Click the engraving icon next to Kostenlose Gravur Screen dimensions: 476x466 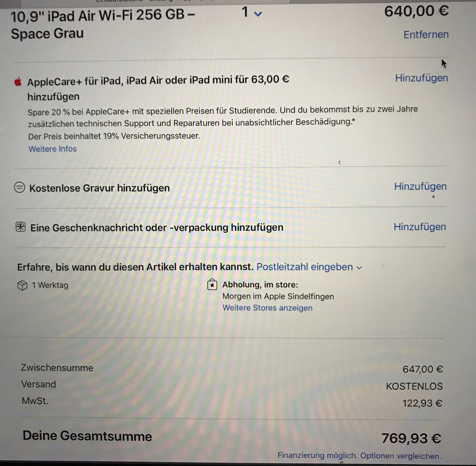[x=20, y=187]
